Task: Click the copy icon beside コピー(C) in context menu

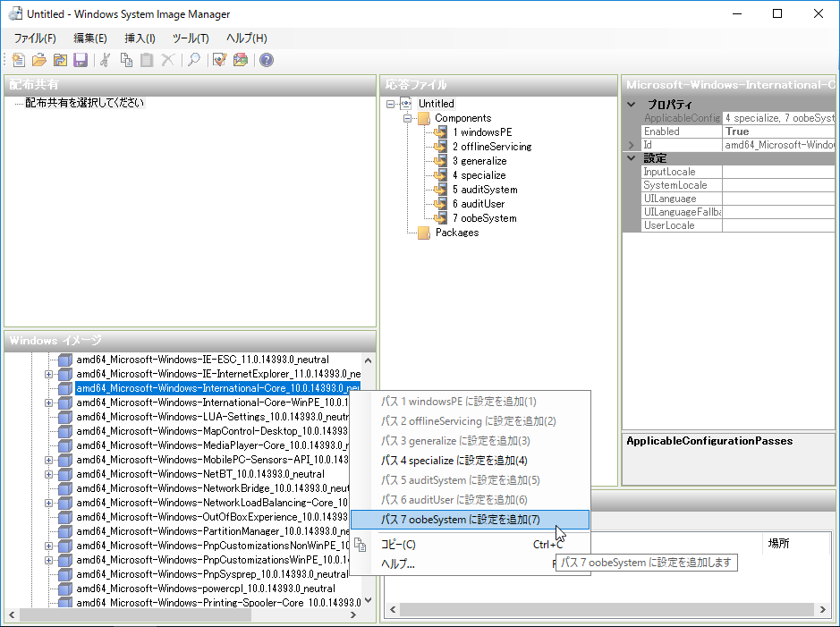Action: coord(361,545)
